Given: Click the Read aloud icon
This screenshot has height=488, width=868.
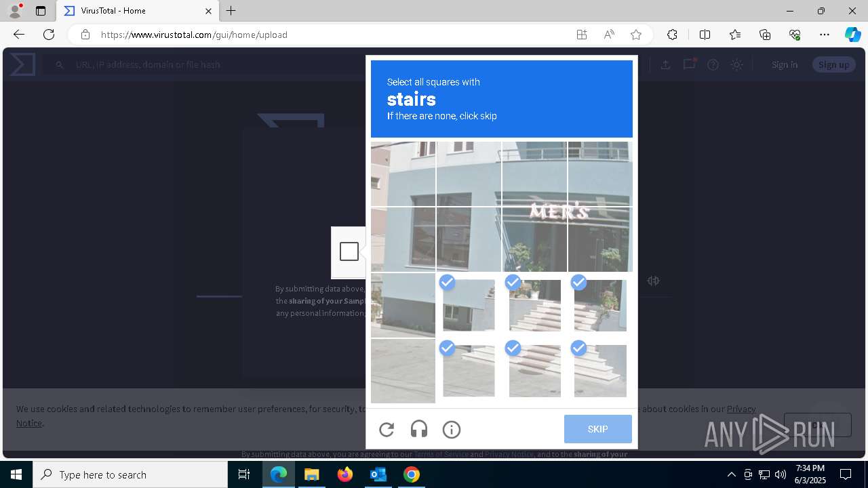Looking at the screenshot, I should pyautogui.click(x=609, y=35).
